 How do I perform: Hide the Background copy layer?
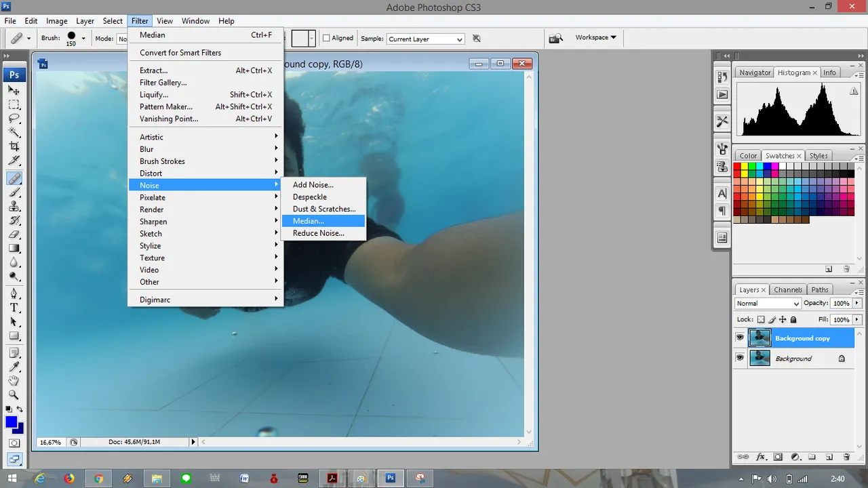(x=740, y=338)
